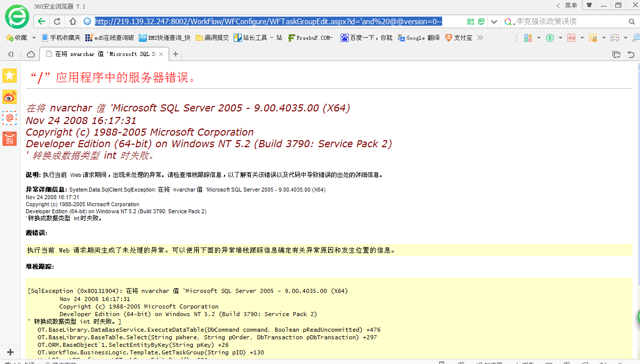
Task: Close the 在将 nvarchar 值 tab
Action: point(161,54)
